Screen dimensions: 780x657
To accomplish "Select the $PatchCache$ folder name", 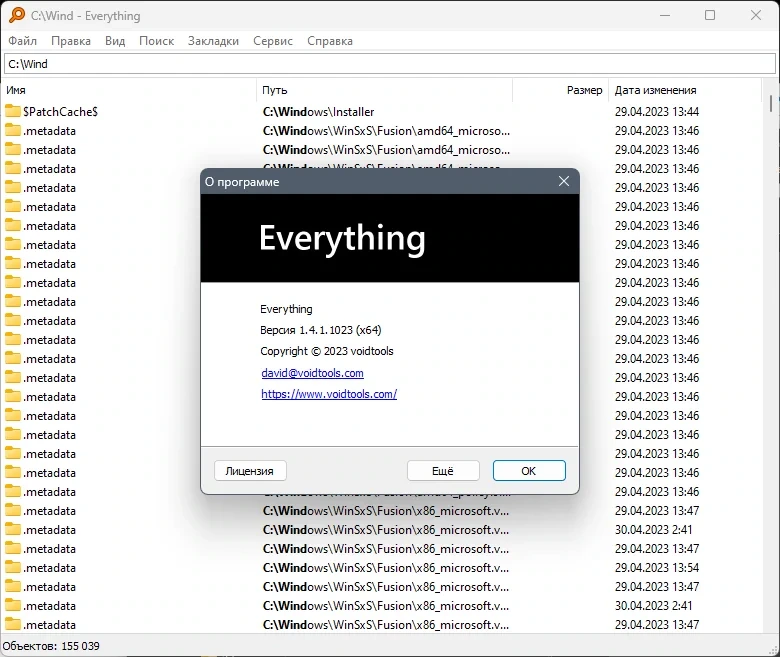I will coord(61,112).
